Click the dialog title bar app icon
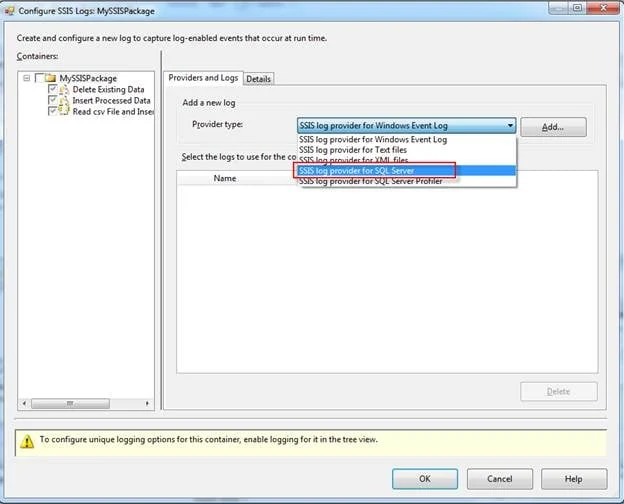The height and width of the screenshot is (504, 624). tap(10, 11)
